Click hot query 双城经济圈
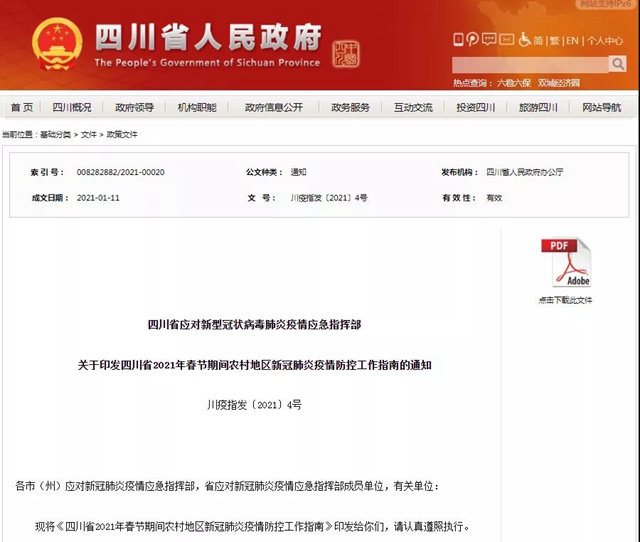Image resolution: width=640 pixels, height=542 pixels. click(x=558, y=83)
